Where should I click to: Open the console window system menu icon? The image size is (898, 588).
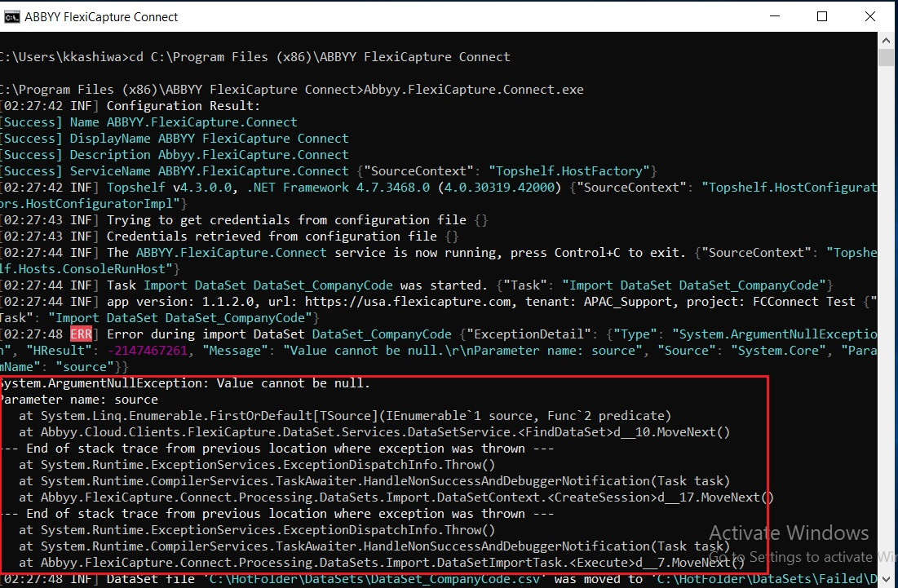[11, 17]
